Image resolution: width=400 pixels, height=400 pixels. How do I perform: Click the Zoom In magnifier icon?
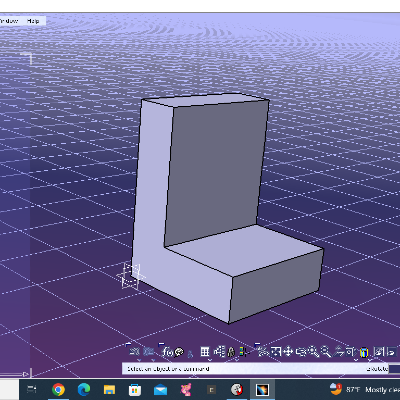(x=313, y=351)
